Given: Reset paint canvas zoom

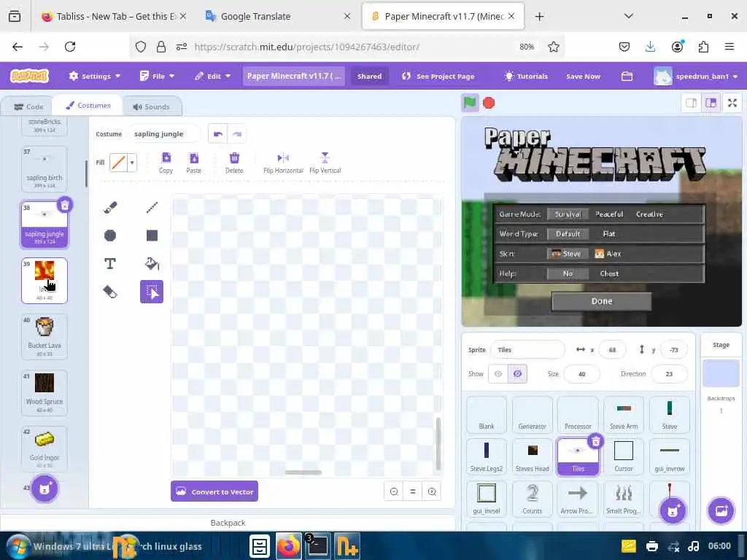Looking at the screenshot, I should coord(413,491).
